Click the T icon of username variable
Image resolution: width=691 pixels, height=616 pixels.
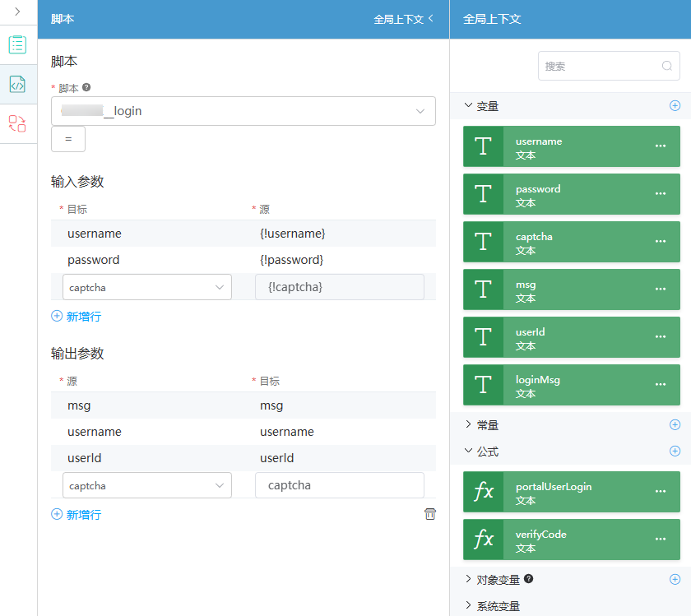[x=483, y=146]
